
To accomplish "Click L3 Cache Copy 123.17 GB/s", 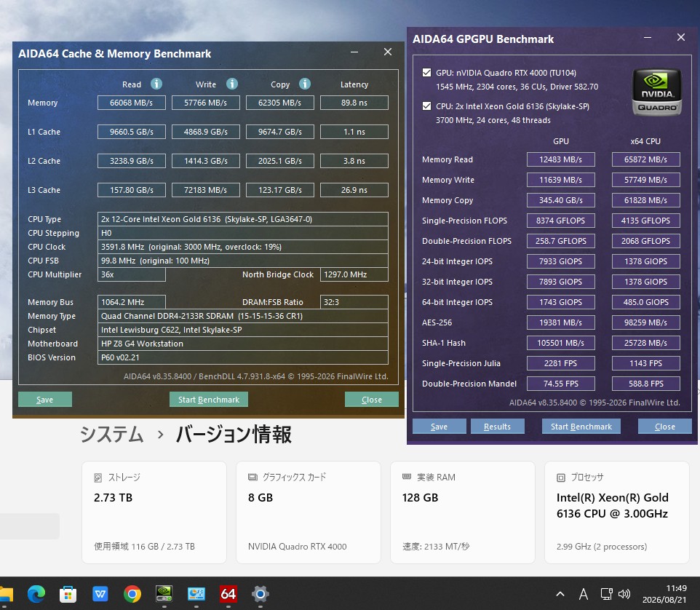I will 280,190.
